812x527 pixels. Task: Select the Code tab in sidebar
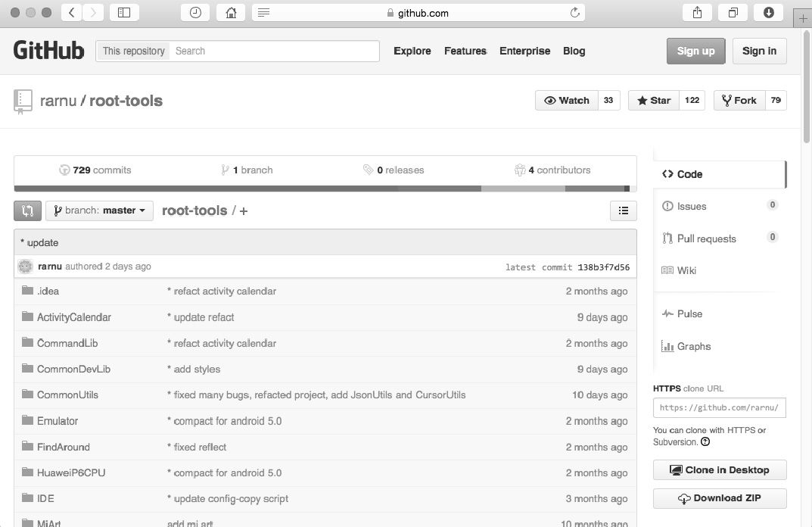720,174
